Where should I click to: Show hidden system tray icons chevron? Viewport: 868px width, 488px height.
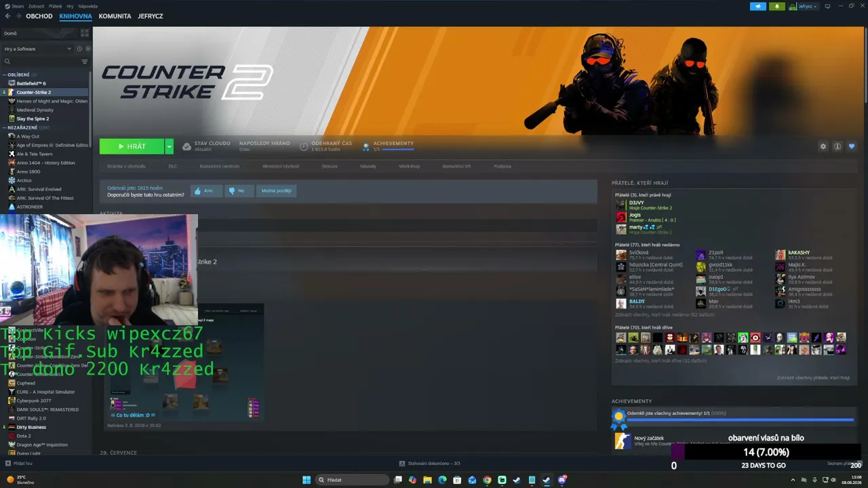793,480
